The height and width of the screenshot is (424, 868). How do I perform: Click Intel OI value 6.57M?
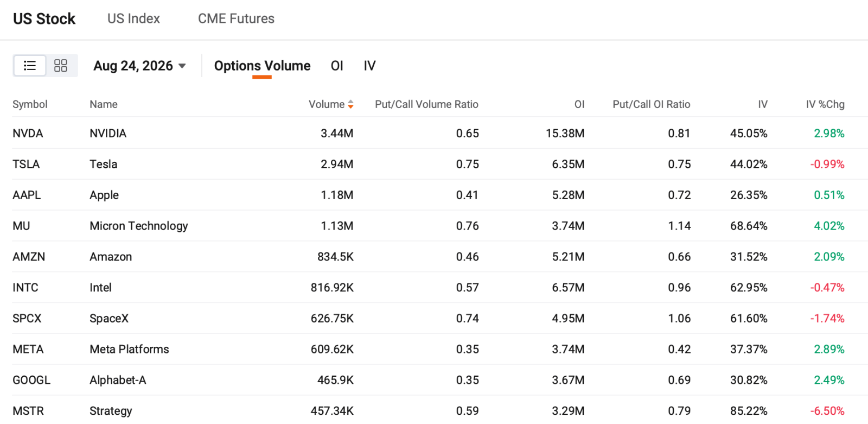click(x=568, y=288)
